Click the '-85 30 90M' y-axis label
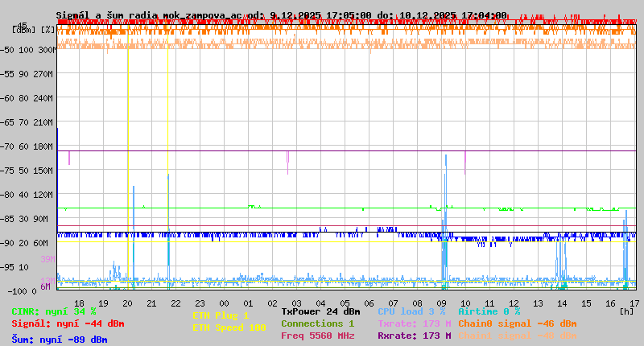The height and width of the screenshot is (346, 644). pos(24,219)
